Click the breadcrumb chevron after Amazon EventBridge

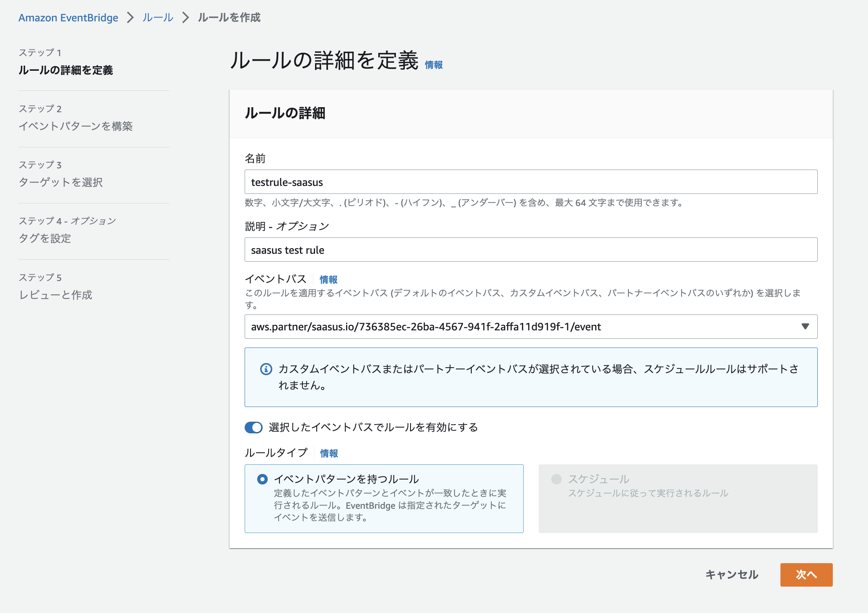click(130, 18)
